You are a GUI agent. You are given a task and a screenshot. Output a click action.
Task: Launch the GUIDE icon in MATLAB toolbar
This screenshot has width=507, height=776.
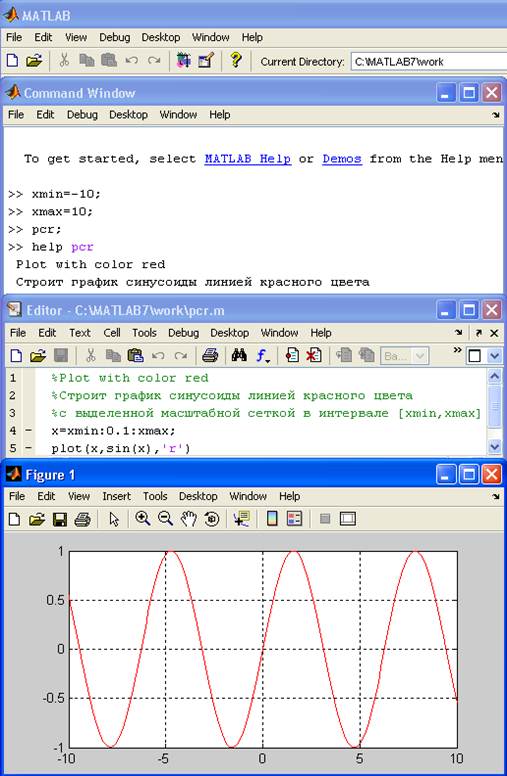tap(206, 61)
